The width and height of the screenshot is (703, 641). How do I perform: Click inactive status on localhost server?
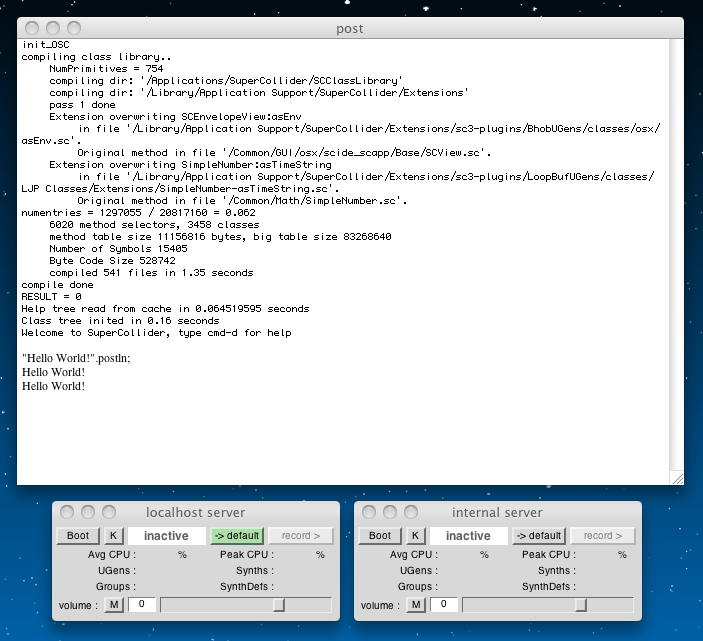pos(166,536)
